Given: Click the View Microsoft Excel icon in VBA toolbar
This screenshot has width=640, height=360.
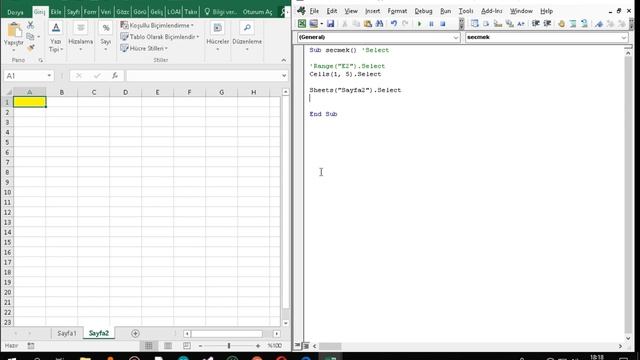Looking at the screenshot, I should point(302,24).
